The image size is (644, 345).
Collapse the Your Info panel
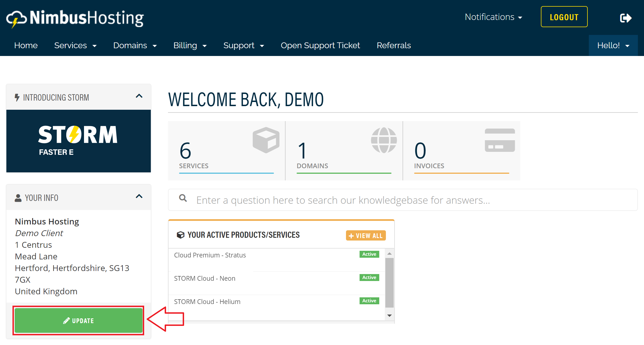click(x=139, y=196)
